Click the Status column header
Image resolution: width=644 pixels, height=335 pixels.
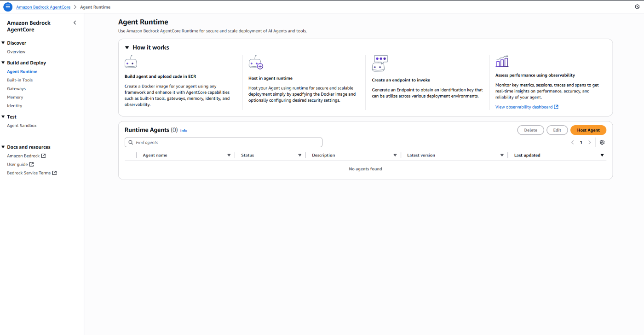pos(247,156)
